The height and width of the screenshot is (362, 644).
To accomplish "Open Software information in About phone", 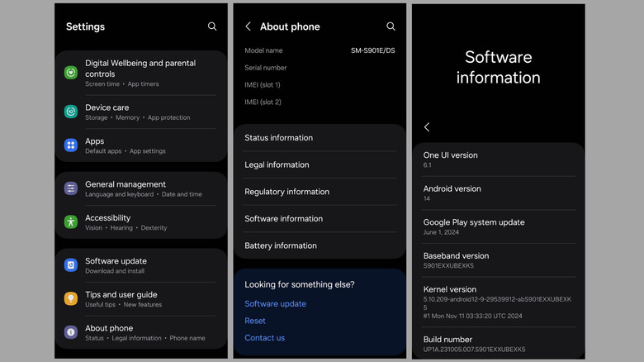I will pyautogui.click(x=320, y=218).
